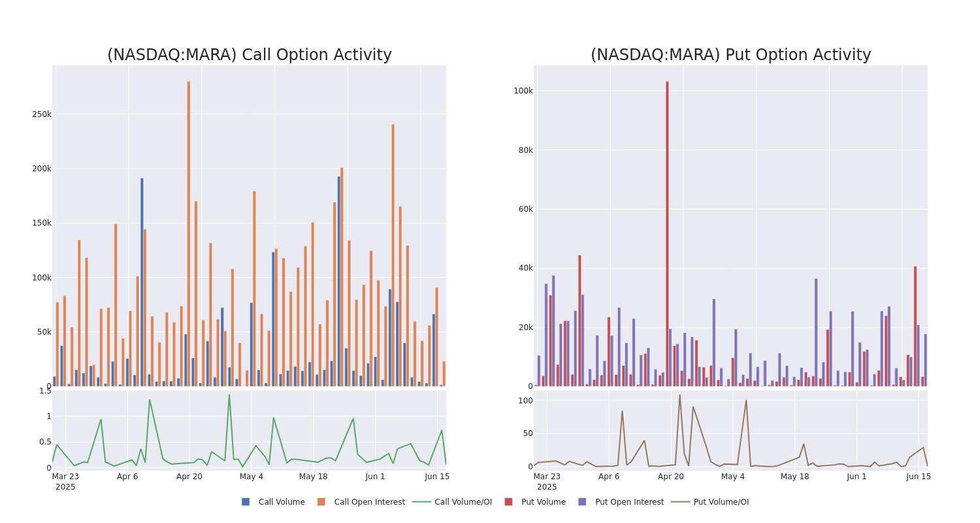Click the Jun 1 label under call chart
Screen dimensions: 980x523
pos(376,477)
